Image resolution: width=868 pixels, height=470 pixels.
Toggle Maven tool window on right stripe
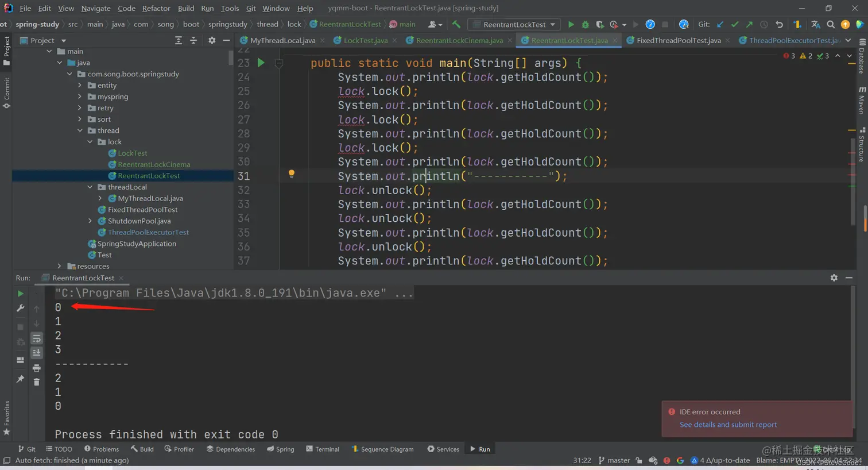862,100
